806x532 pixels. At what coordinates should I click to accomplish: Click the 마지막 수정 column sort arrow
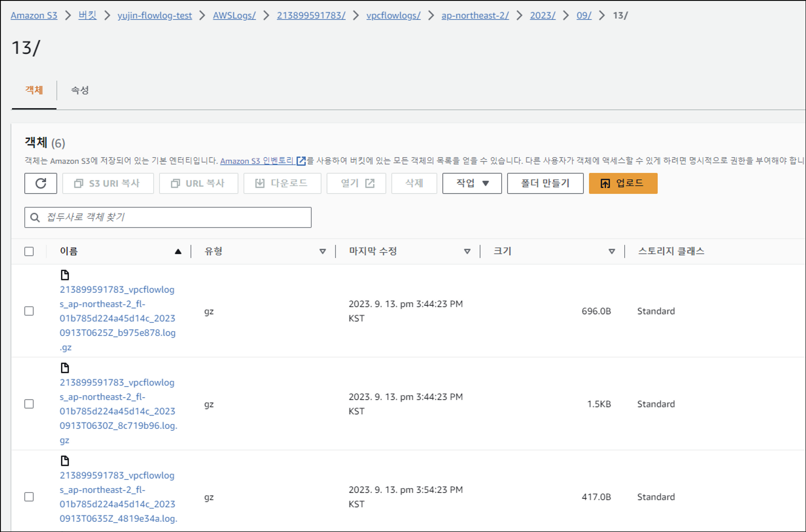(467, 251)
